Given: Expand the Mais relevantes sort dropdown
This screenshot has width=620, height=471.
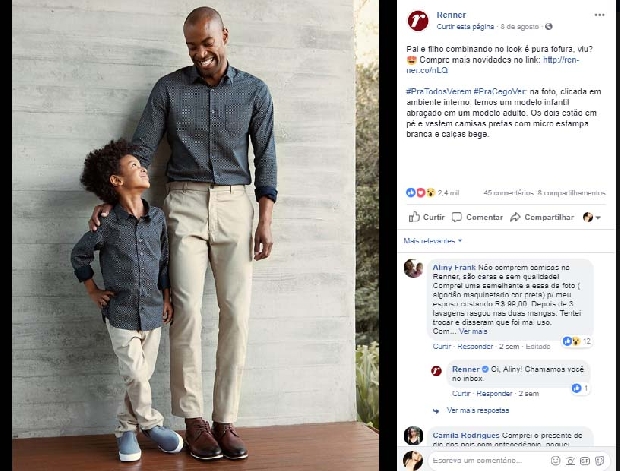Looking at the screenshot, I should (433, 240).
